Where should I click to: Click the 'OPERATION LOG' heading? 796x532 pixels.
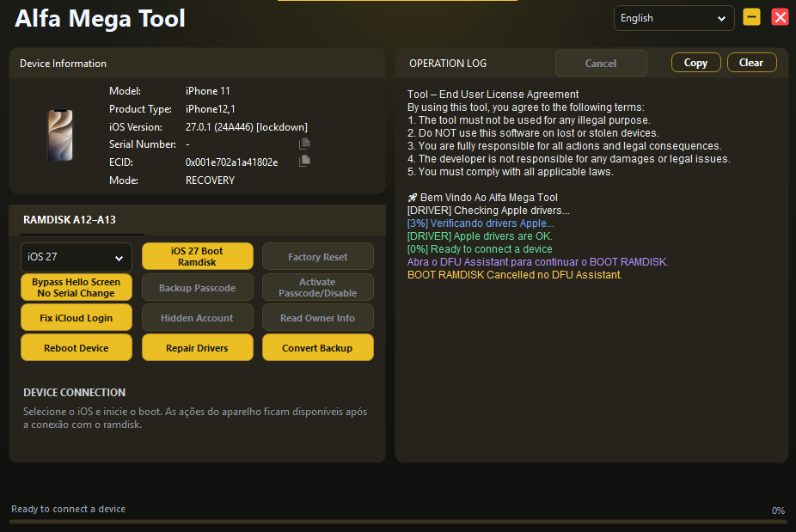click(x=448, y=64)
